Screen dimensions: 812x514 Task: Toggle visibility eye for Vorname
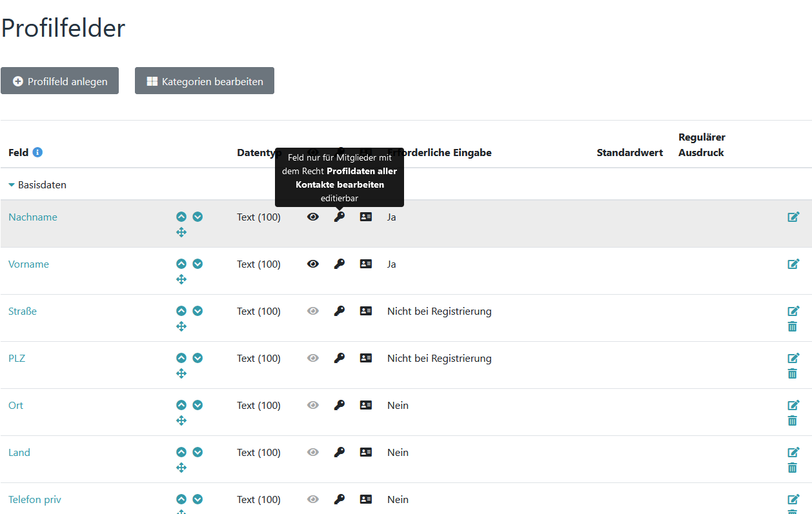(313, 264)
